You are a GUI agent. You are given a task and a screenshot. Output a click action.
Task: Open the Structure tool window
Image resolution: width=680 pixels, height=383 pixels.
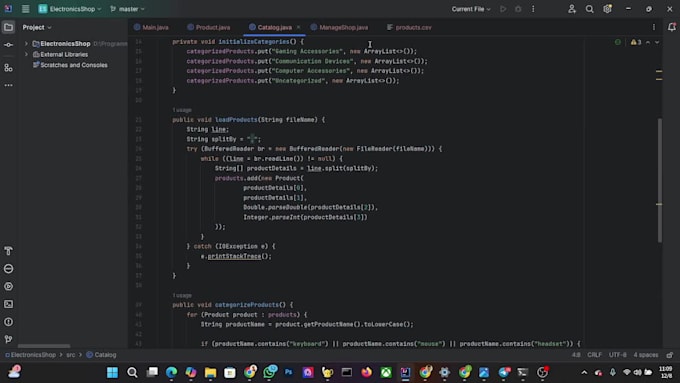click(8, 68)
